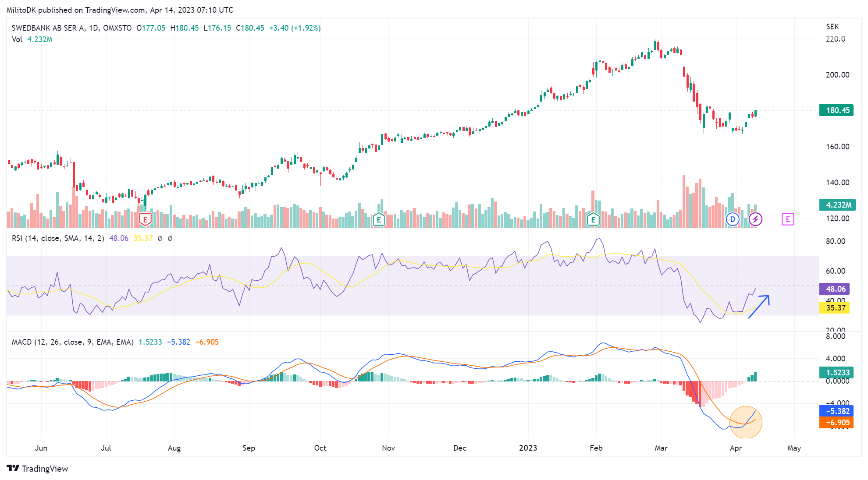Click the Sep label on time axis
Screen dimensions: 868x480
click(x=249, y=448)
